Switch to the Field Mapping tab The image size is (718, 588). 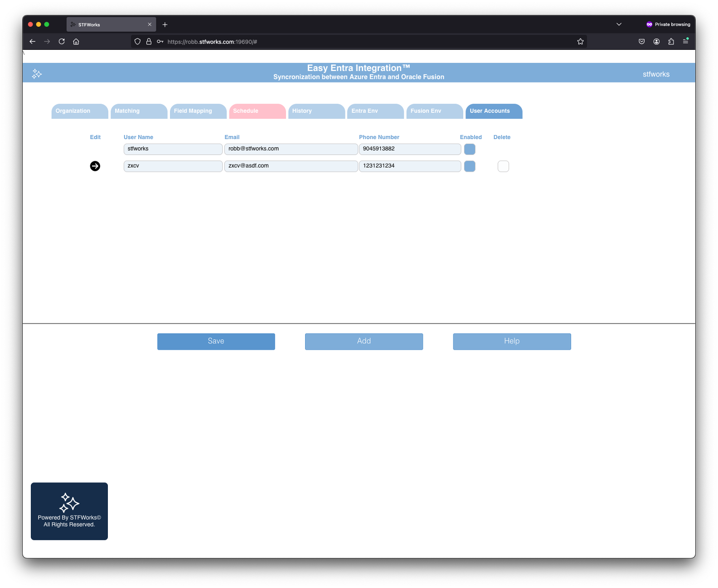click(x=198, y=111)
